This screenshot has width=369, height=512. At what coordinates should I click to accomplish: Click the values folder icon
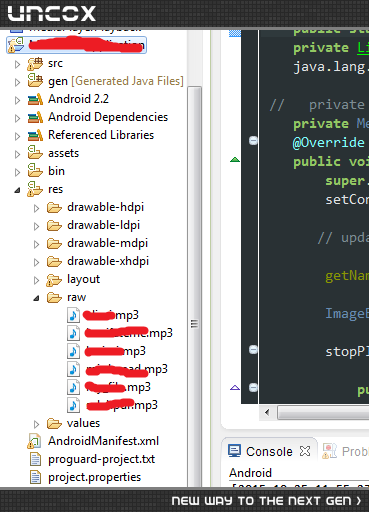pos(54,424)
